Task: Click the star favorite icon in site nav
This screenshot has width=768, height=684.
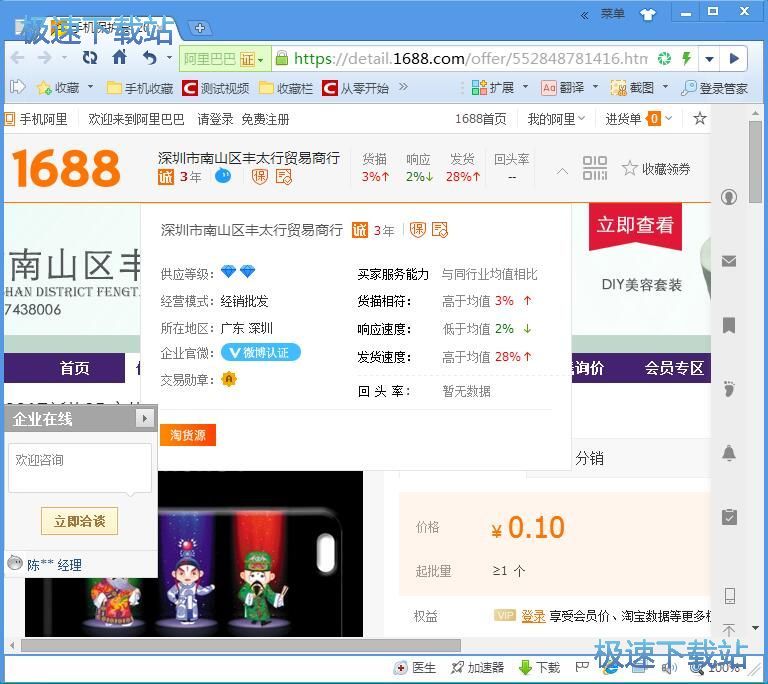Action: pos(699,118)
